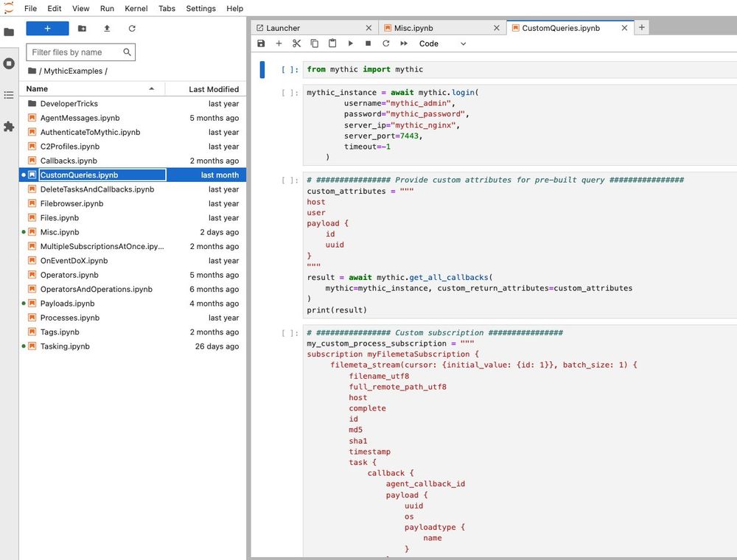Open the Kernel menu
The height and width of the screenshot is (560, 737).
pos(136,8)
